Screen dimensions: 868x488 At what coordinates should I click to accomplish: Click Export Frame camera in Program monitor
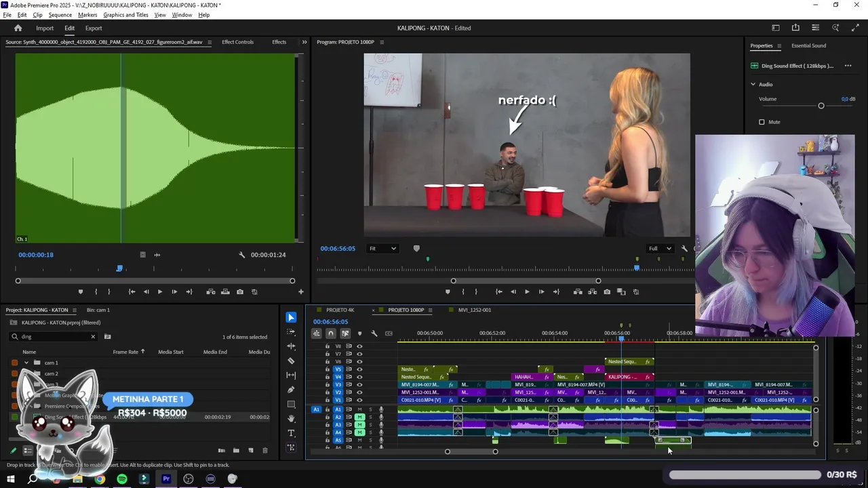click(607, 291)
